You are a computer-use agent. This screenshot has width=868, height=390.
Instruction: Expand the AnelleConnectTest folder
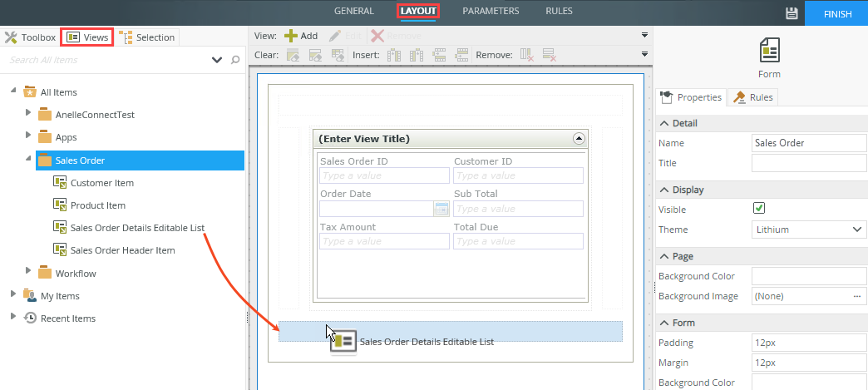pyautogui.click(x=28, y=112)
